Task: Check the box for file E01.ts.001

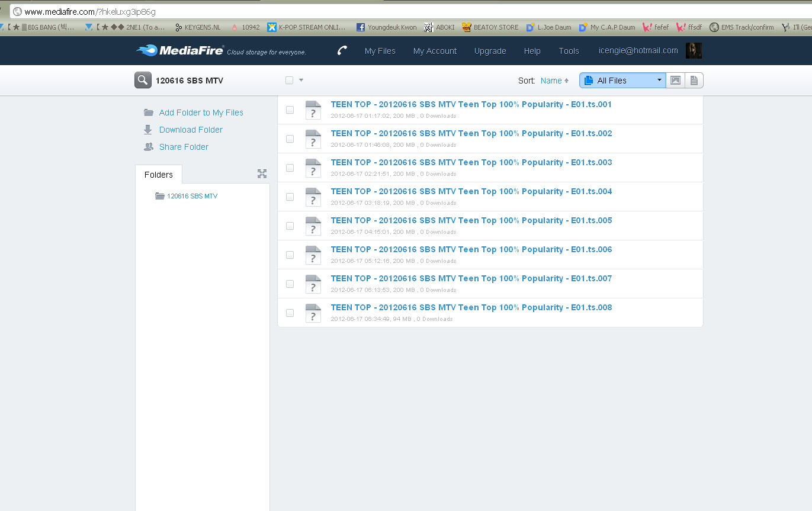Action: pyautogui.click(x=290, y=110)
